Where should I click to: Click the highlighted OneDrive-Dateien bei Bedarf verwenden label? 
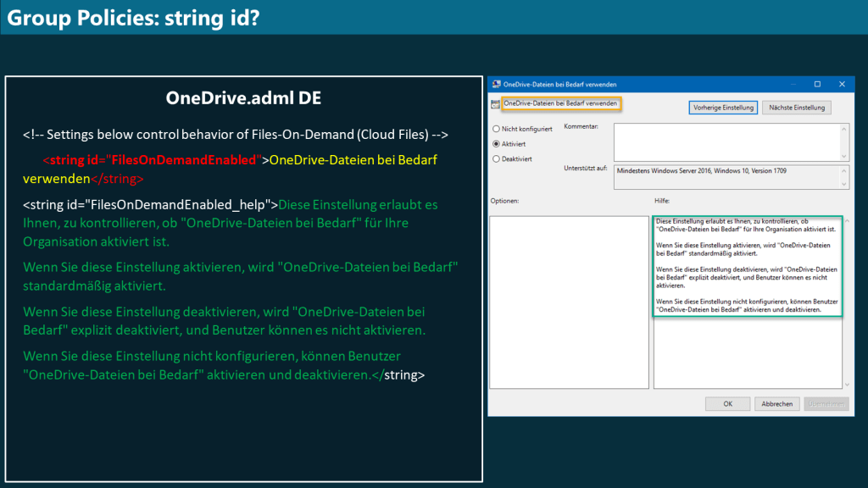pyautogui.click(x=562, y=103)
